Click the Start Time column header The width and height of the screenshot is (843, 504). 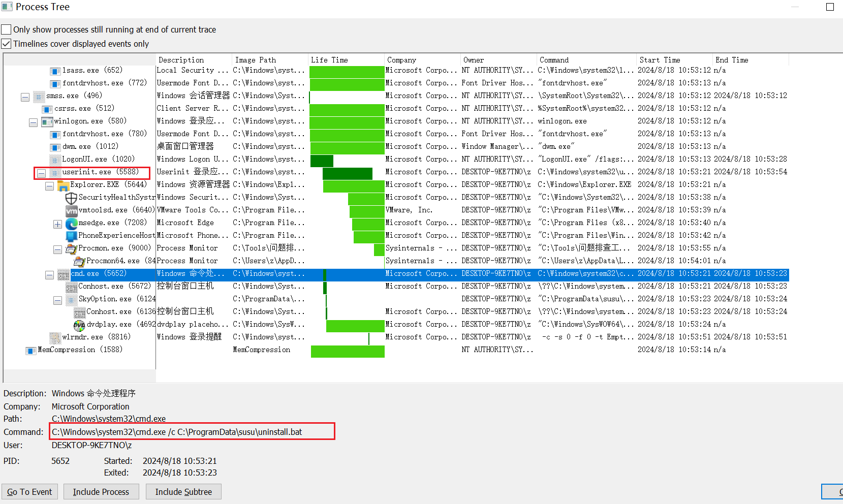tap(674, 60)
